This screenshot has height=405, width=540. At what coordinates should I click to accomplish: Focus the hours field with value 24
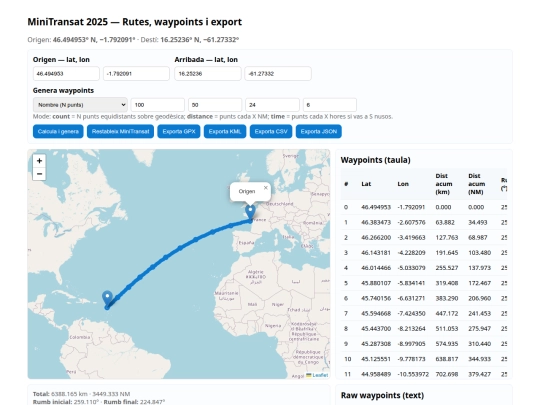[x=272, y=105]
